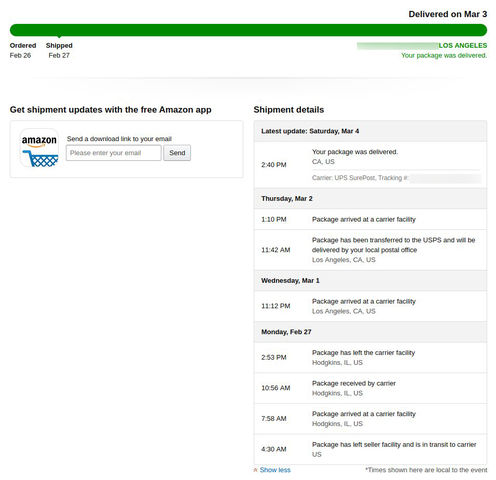Click the email address input field
Viewport: 496px width, 480px height.
pyautogui.click(x=114, y=153)
